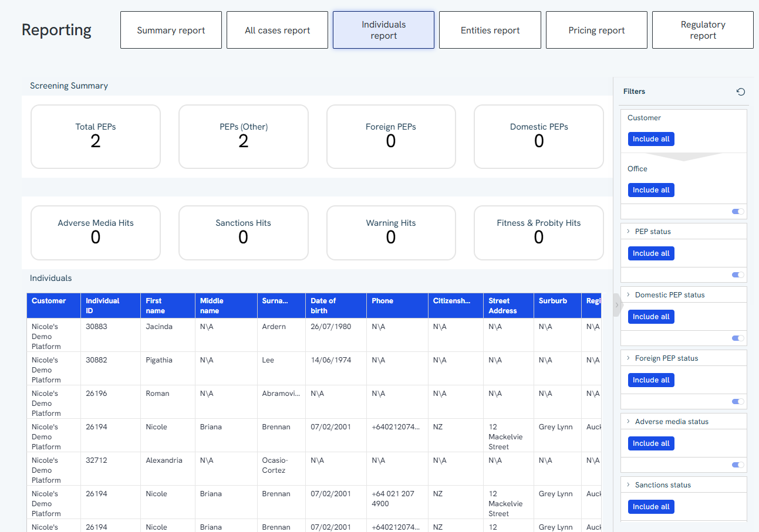Expand the Domestic PEP status chevron
The height and width of the screenshot is (532, 759).
(x=629, y=295)
